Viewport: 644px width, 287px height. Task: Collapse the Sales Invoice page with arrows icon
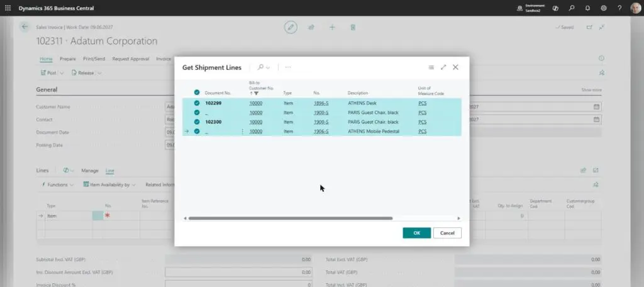602,27
